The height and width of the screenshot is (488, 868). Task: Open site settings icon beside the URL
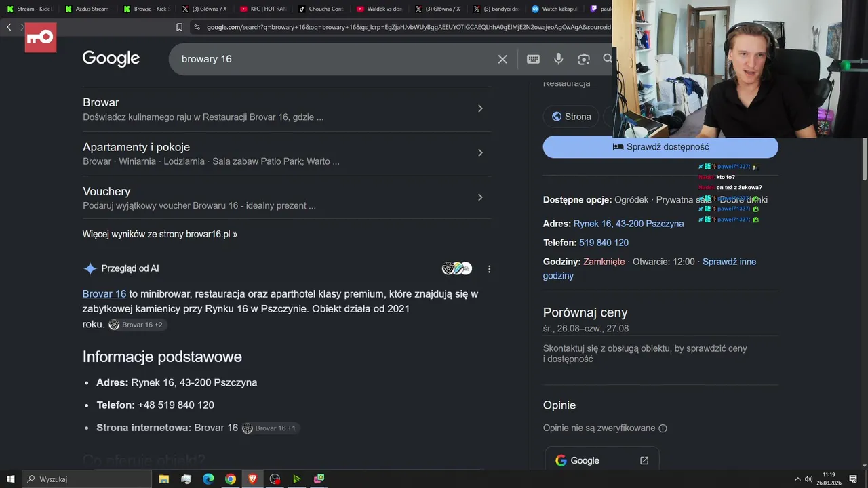point(197,27)
